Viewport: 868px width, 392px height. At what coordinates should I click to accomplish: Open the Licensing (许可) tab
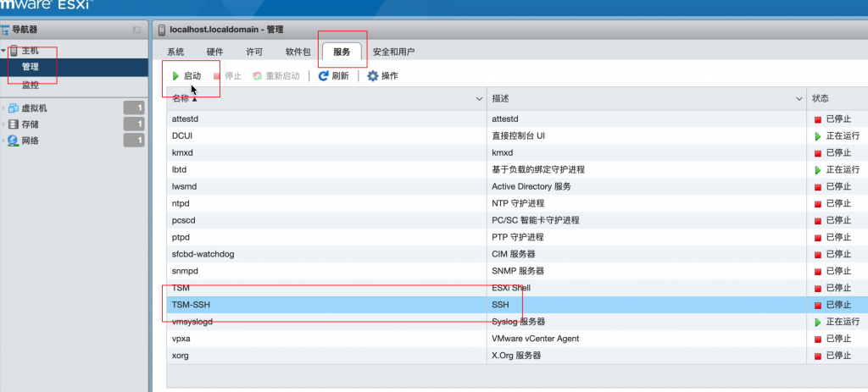pyautogui.click(x=254, y=52)
